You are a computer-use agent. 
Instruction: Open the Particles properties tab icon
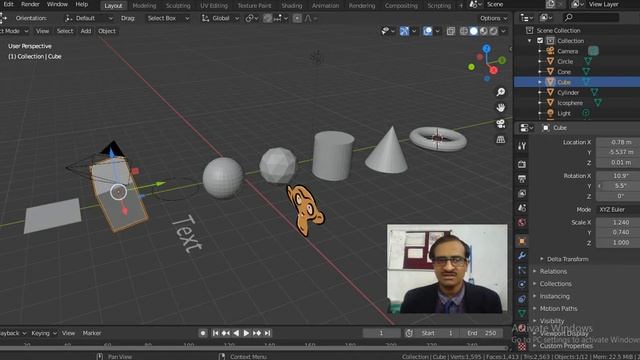[x=522, y=270]
